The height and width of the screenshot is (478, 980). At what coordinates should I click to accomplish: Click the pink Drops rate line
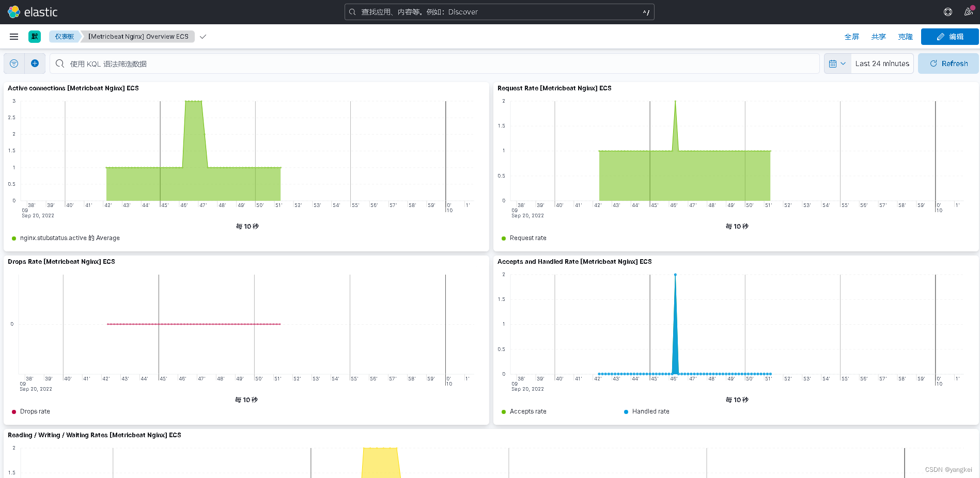click(194, 324)
